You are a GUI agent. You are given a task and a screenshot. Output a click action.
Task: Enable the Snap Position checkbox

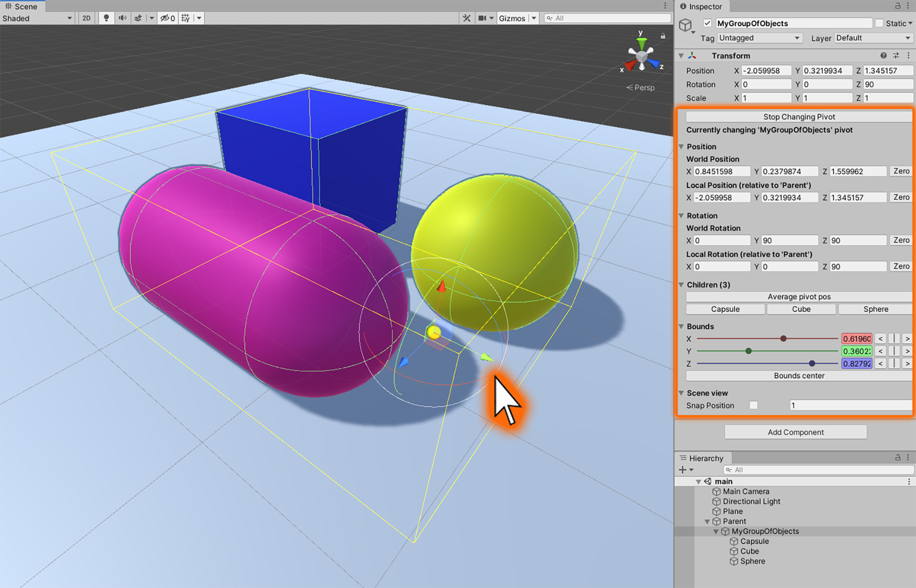(x=754, y=405)
